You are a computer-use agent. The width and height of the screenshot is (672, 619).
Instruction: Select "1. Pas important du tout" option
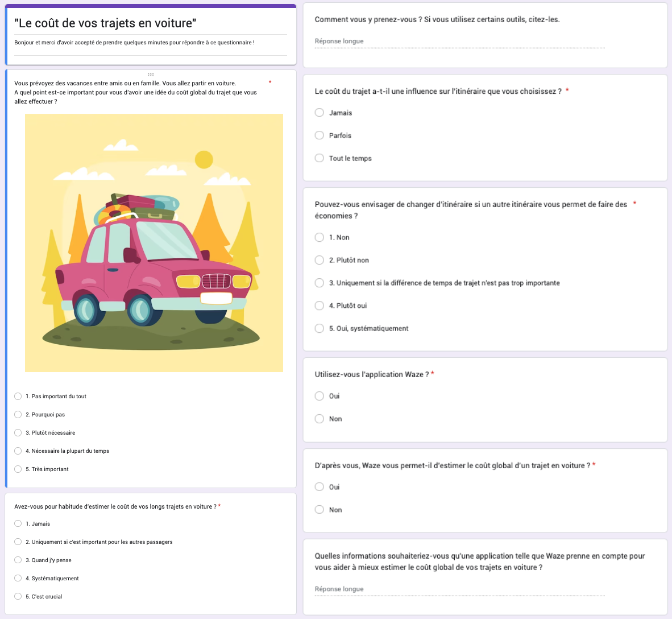tap(18, 397)
